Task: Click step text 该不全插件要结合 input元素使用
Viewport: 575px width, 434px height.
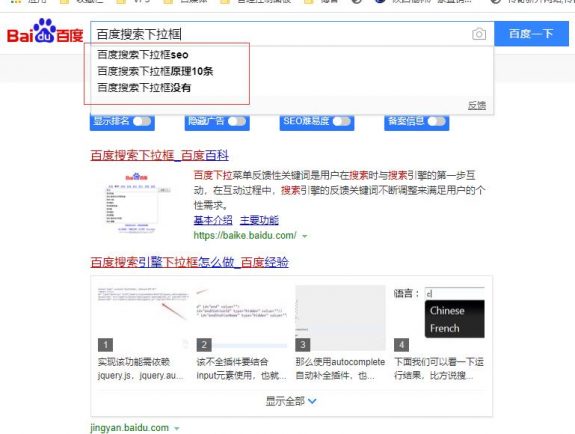Action: (x=241, y=369)
